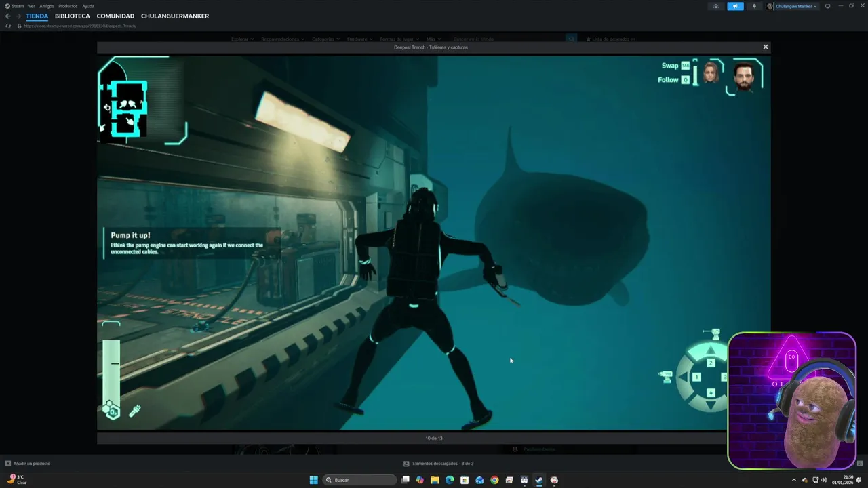Click Añadir un producto

28,464
